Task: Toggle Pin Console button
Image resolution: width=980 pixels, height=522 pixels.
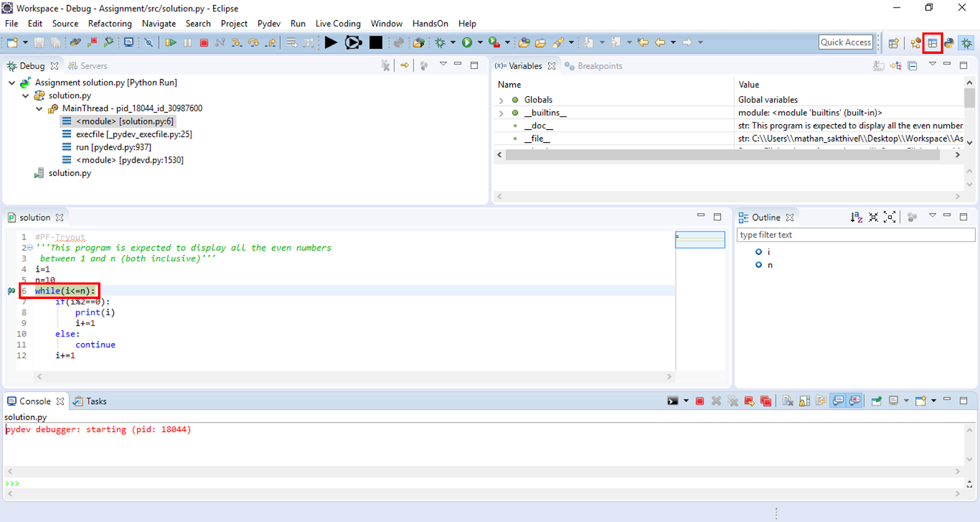Action: [876, 401]
